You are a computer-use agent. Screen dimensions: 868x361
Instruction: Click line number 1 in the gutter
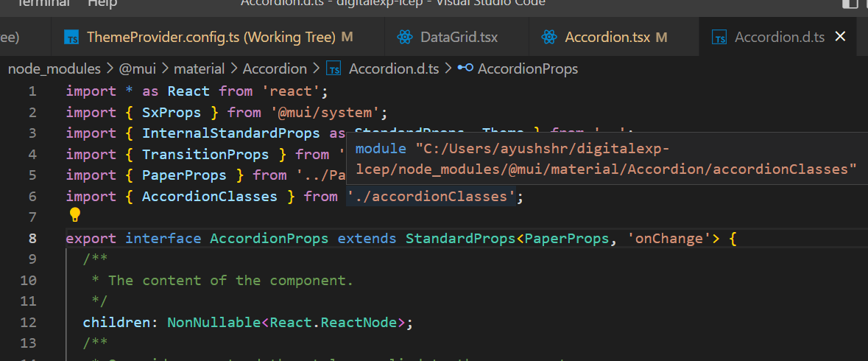tap(32, 91)
